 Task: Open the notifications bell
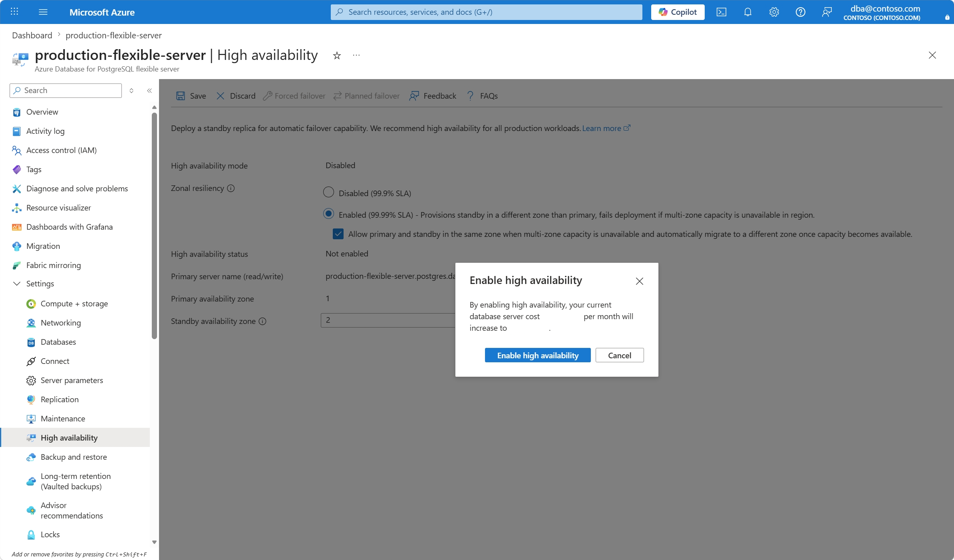(748, 12)
